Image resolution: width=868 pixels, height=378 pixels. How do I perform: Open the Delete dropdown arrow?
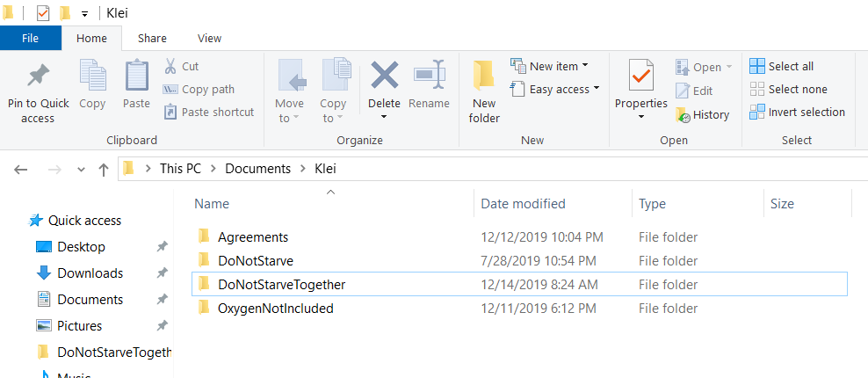[x=384, y=118]
